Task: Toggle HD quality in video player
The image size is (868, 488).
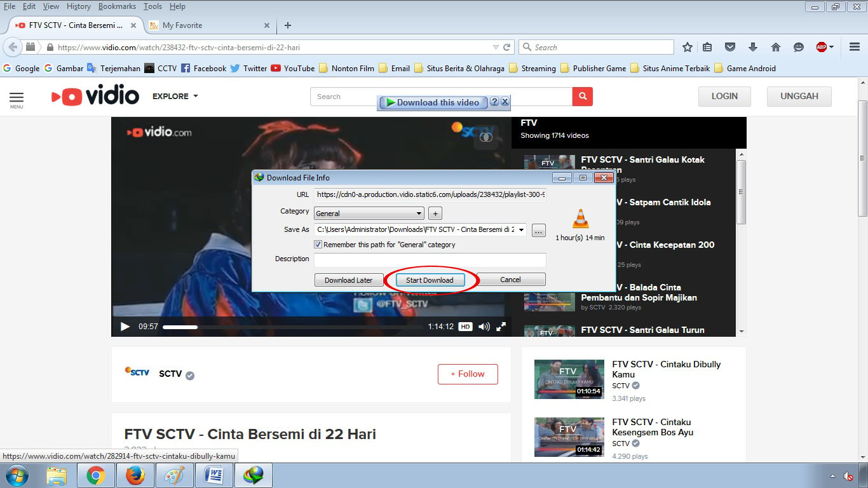Action: tap(465, 327)
